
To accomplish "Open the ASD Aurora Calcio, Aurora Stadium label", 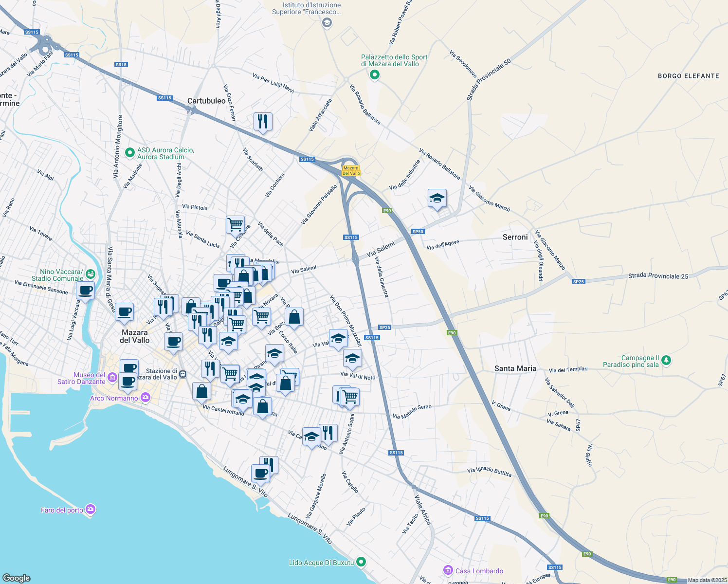I will pos(165,153).
